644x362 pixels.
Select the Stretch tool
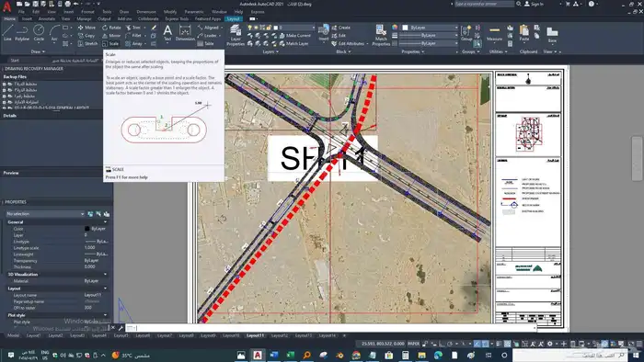87,43
